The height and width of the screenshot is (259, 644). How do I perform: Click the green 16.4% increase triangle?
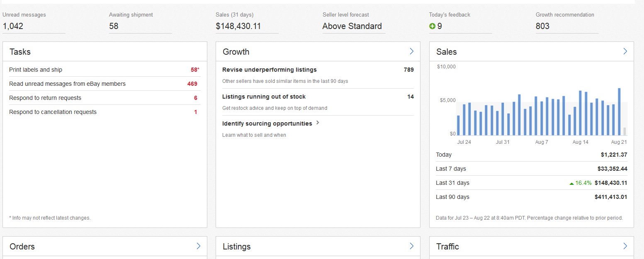pos(572,183)
